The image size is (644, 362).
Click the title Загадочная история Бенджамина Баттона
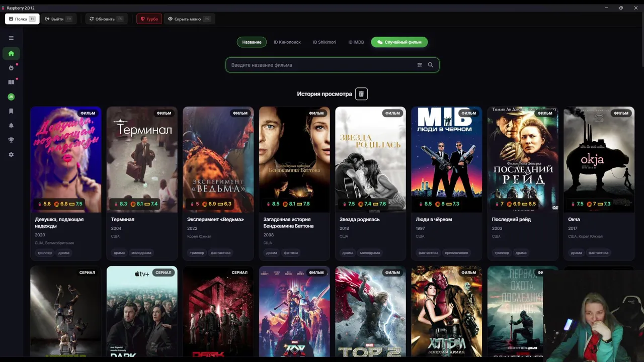[x=288, y=223]
